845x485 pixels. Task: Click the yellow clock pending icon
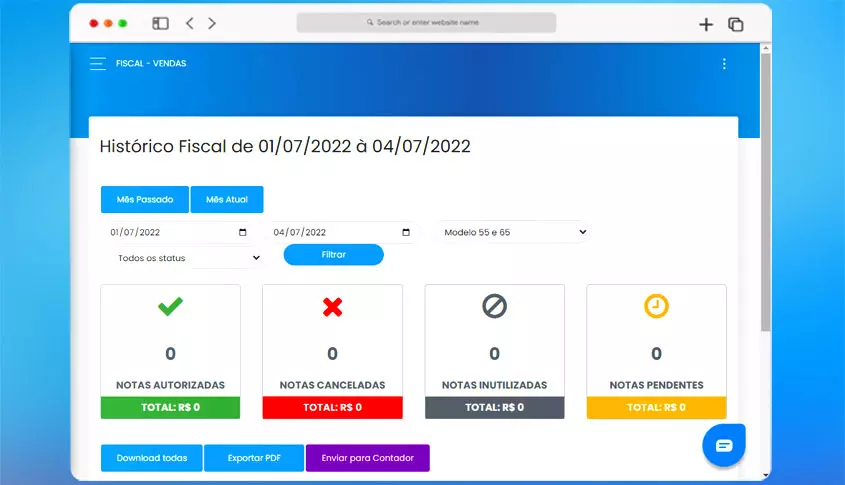(656, 306)
